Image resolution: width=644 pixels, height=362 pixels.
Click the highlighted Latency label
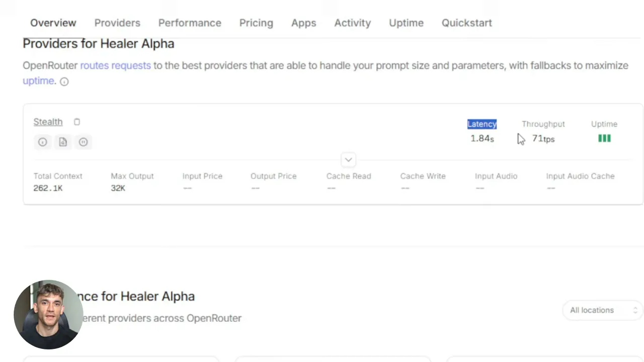(482, 124)
